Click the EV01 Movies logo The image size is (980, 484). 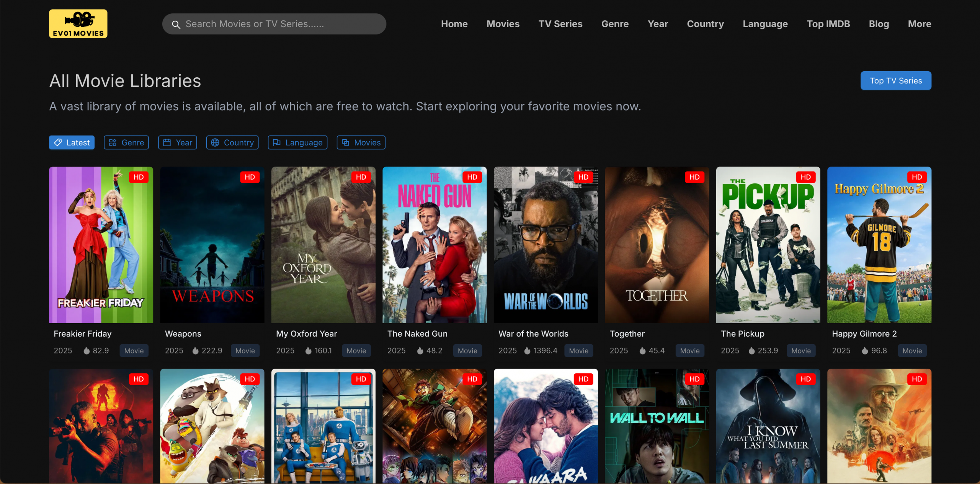pos(78,24)
